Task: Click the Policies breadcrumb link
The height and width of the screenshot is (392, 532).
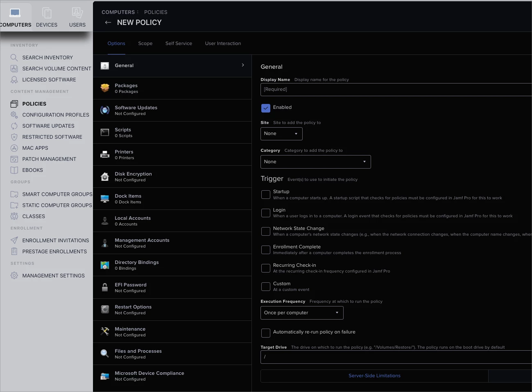Action: point(156,12)
